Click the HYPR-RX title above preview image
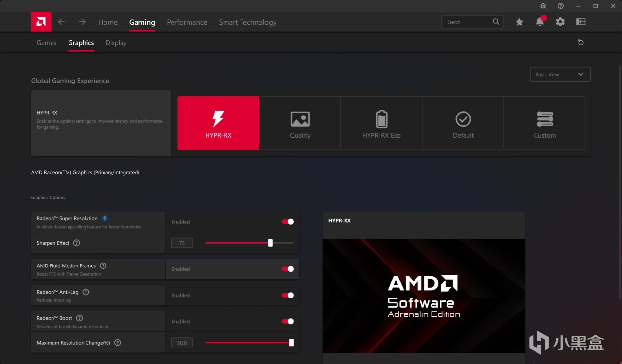The height and width of the screenshot is (364, 622). tap(340, 221)
